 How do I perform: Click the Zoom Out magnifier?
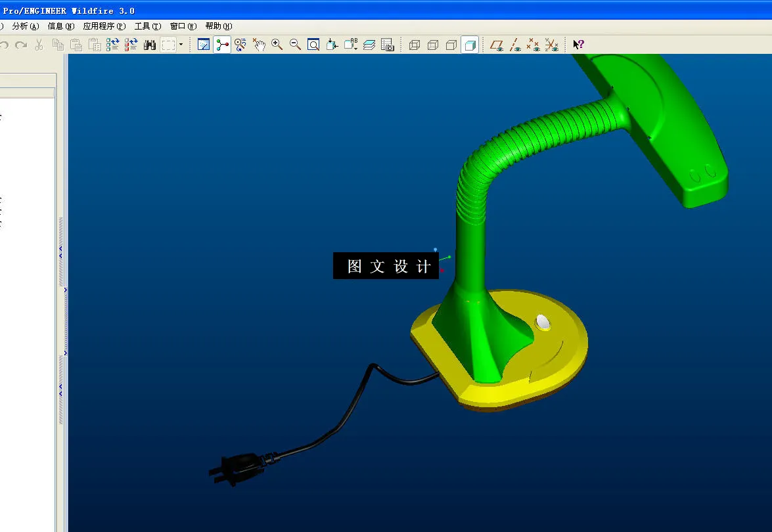[x=296, y=45]
